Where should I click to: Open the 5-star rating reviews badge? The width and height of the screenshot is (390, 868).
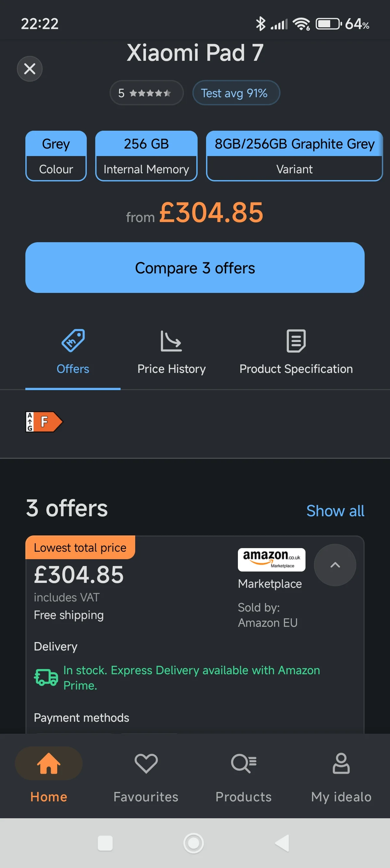click(146, 93)
